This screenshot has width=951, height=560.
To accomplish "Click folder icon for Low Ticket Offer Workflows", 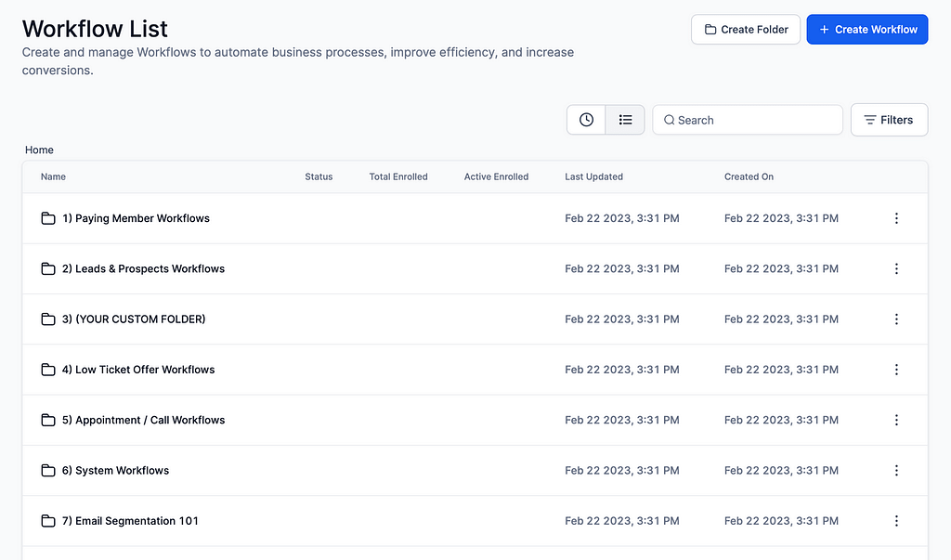I will 48,370.
